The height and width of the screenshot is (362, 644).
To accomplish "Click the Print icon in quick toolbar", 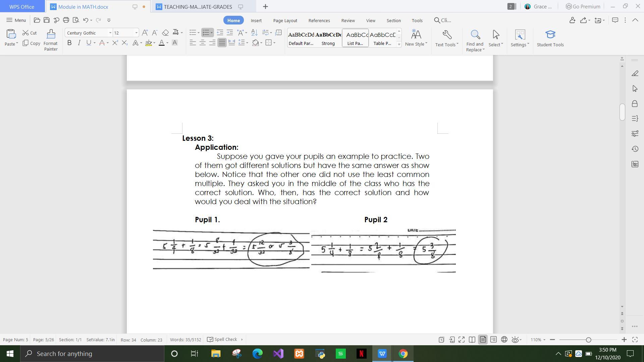I will coord(66,20).
